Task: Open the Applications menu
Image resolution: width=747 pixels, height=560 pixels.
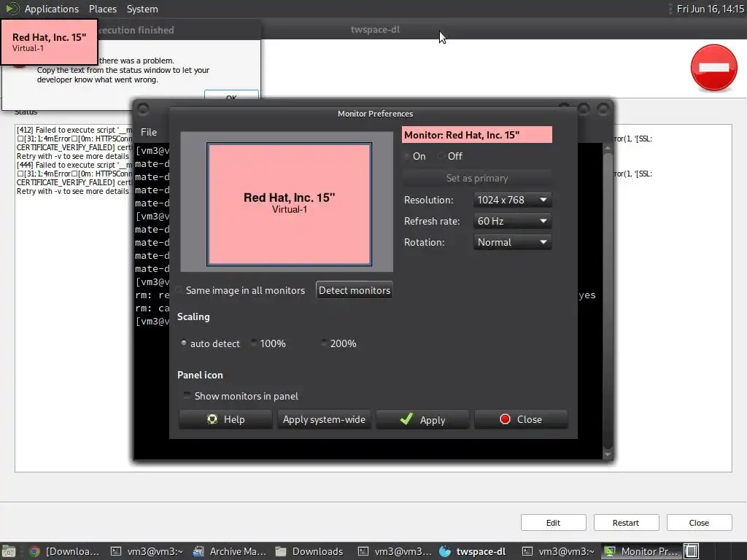Action: tap(52, 9)
